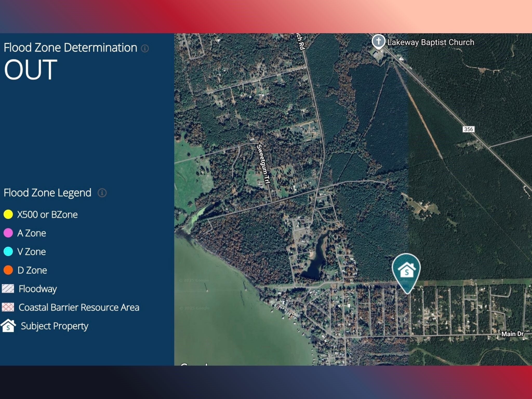Click the Main Dr road label

tap(512, 334)
